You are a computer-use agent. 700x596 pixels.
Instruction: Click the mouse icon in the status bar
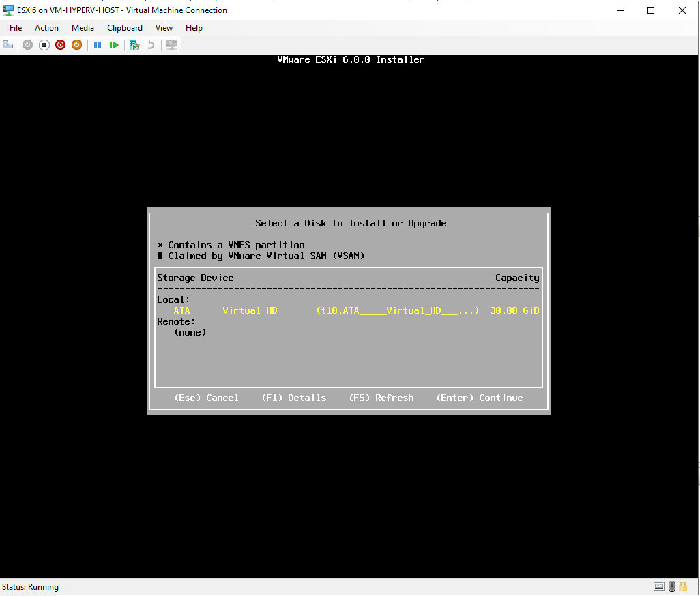tap(672, 586)
